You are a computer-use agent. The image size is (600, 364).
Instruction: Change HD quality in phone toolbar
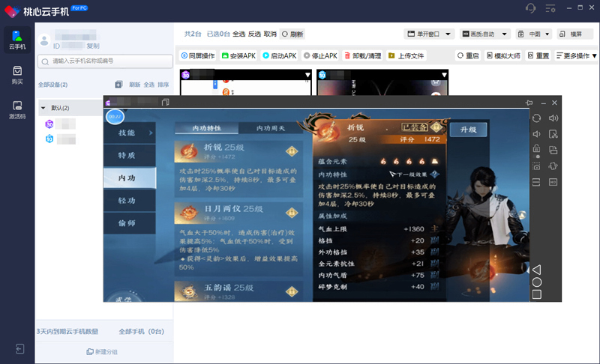(553, 182)
